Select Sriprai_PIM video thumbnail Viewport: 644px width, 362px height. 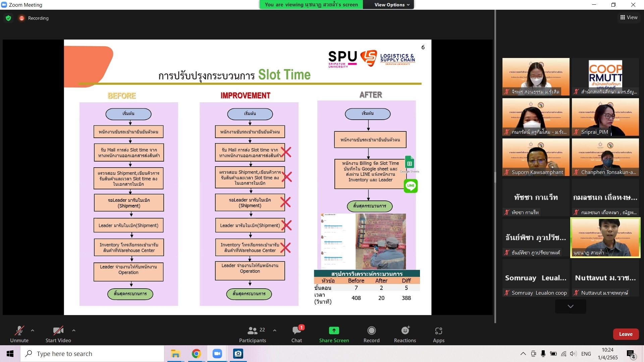(605, 117)
